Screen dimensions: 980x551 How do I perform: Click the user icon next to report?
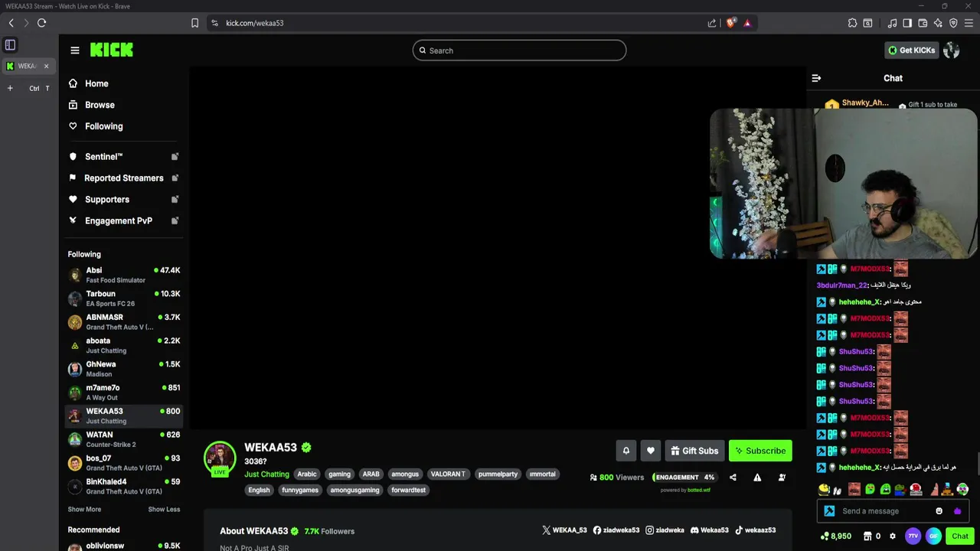(782, 478)
